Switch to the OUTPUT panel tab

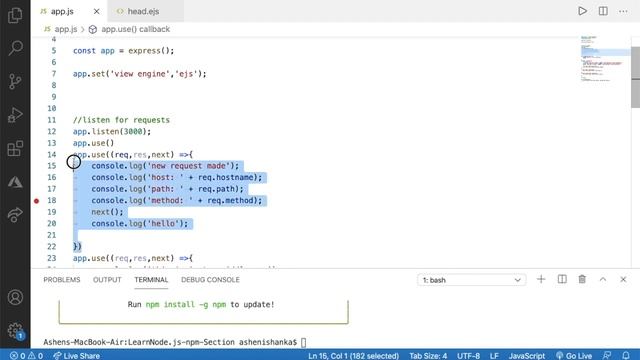pyautogui.click(x=107, y=280)
